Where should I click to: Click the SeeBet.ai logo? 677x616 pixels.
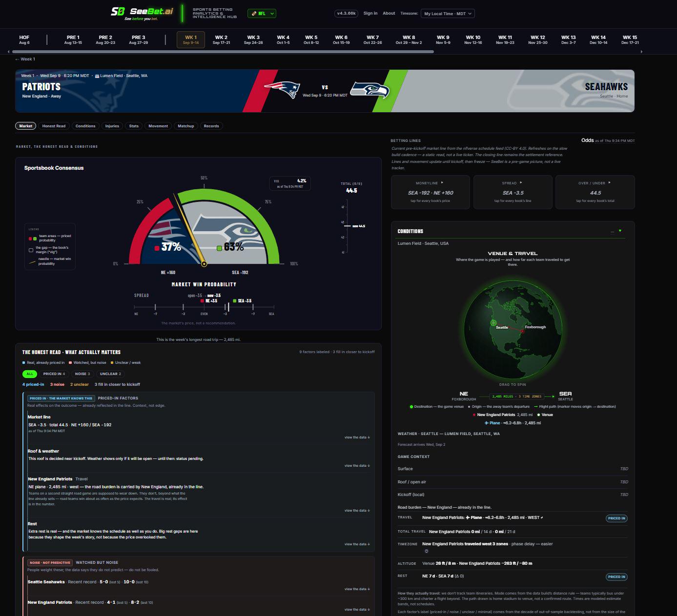[x=142, y=13]
